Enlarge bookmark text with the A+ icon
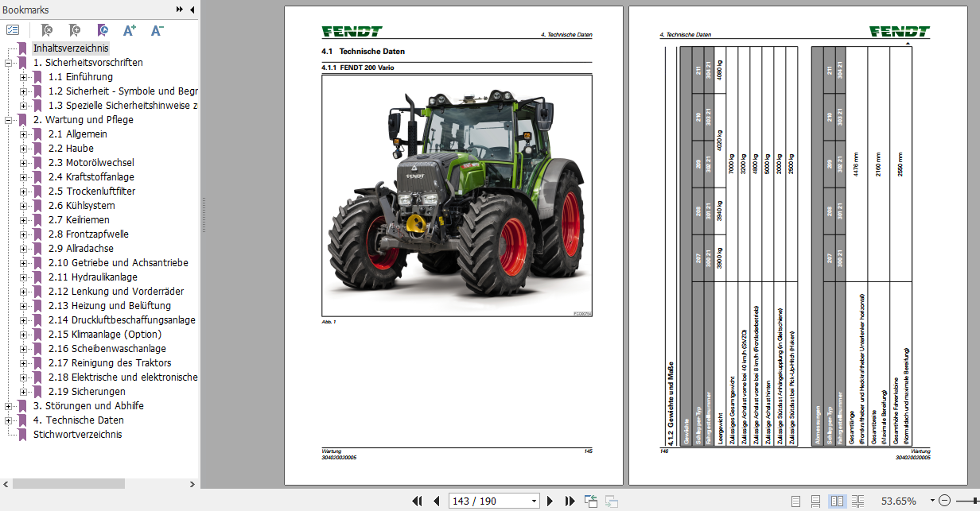This screenshot has height=511, width=980. pos(129,29)
